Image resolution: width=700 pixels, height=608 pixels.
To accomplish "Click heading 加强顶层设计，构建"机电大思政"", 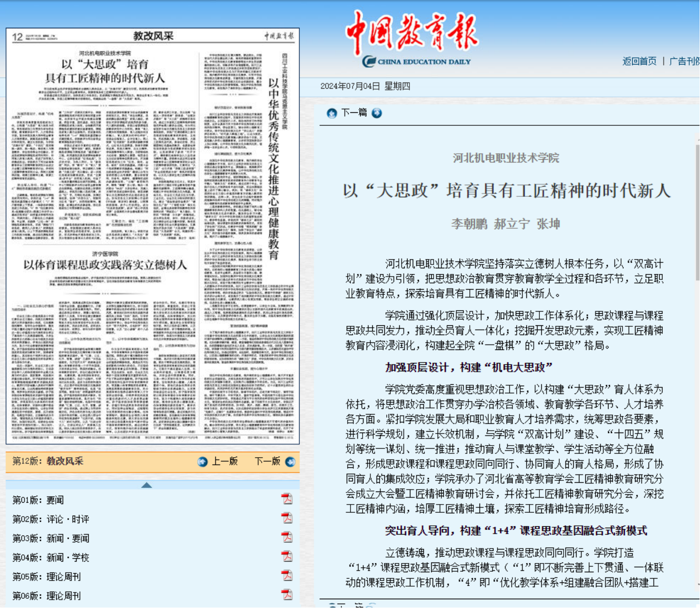I will 469,368.
